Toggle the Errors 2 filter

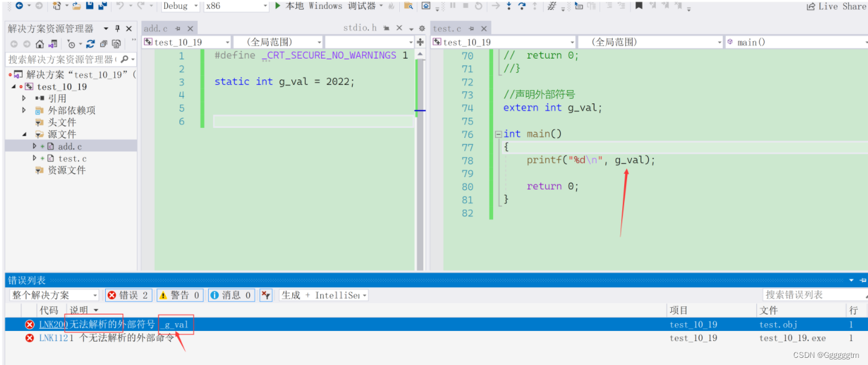click(x=129, y=295)
